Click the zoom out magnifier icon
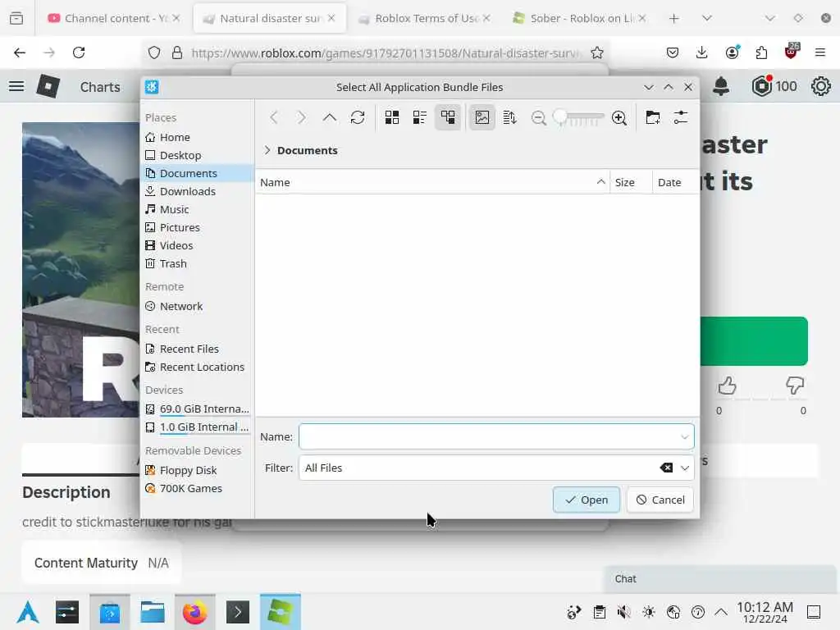The image size is (840, 630). [x=538, y=117]
